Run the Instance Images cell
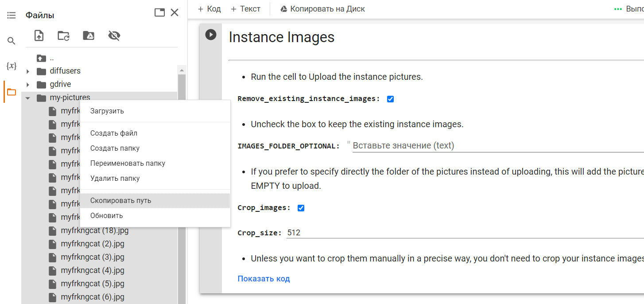 coord(211,35)
